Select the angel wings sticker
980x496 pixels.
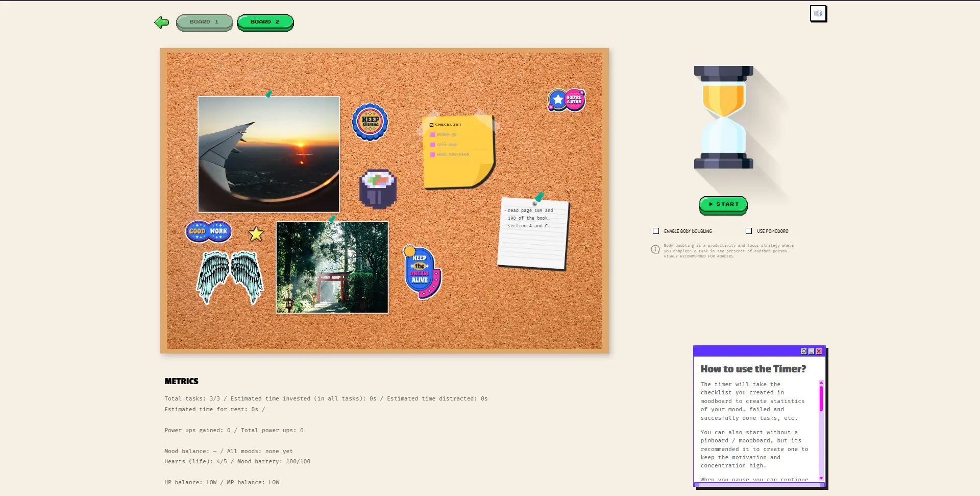tap(230, 277)
